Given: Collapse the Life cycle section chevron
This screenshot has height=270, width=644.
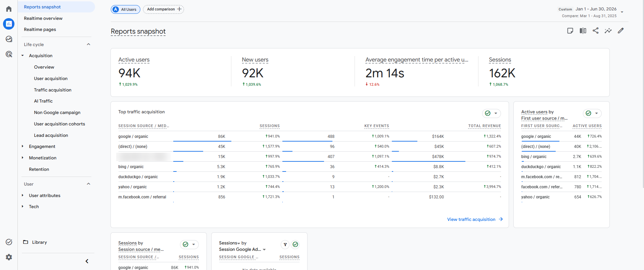Looking at the screenshot, I should pyautogui.click(x=89, y=44).
